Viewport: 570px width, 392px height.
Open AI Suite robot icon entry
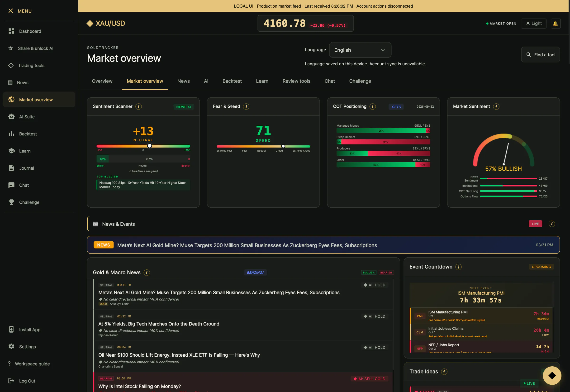(x=39, y=117)
